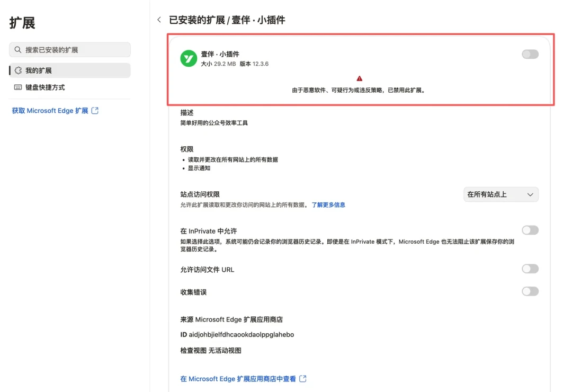Open 键盘快捷方式 in the sidebar

(x=70, y=87)
